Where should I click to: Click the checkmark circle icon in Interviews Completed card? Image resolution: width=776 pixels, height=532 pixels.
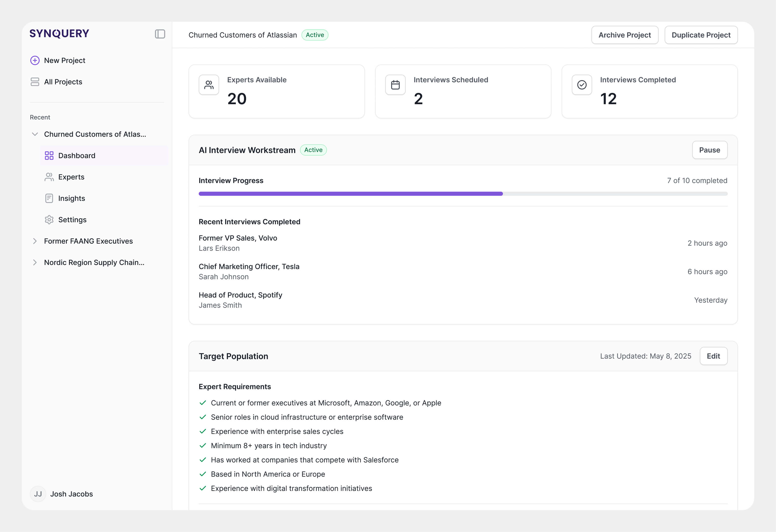(582, 85)
